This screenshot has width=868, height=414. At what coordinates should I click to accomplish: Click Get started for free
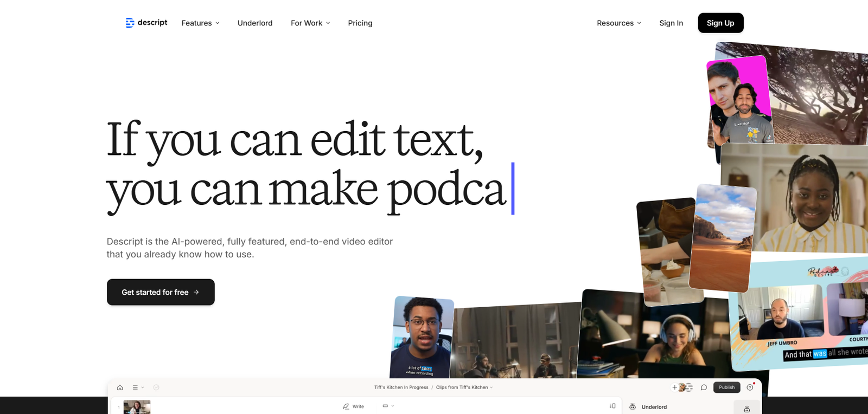pyautogui.click(x=161, y=292)
